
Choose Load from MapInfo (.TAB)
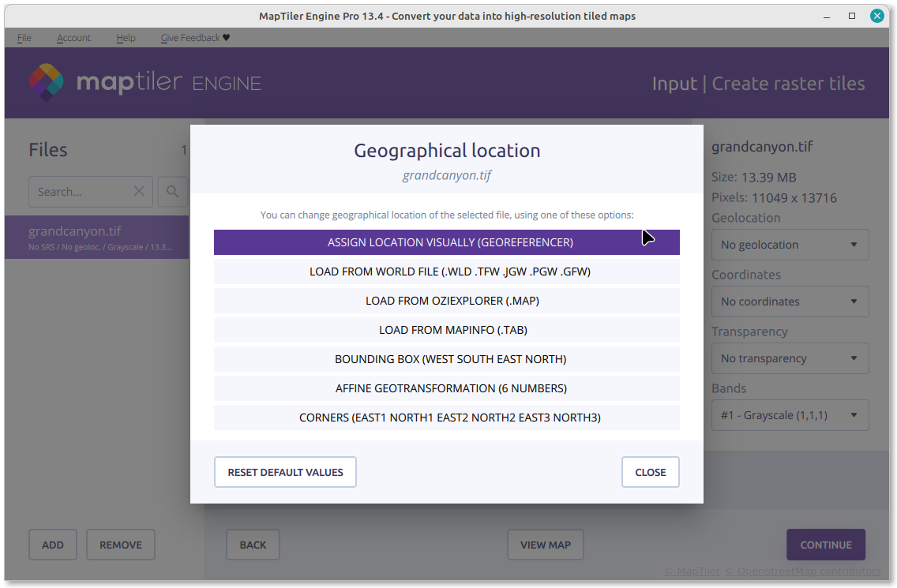pos(446,330)
